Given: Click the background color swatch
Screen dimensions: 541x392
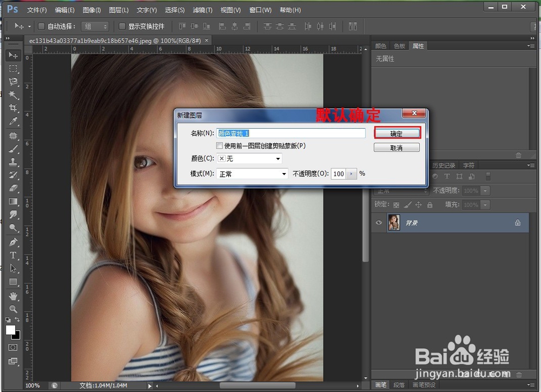Looking at the screenshot, I should click(17, 335).
